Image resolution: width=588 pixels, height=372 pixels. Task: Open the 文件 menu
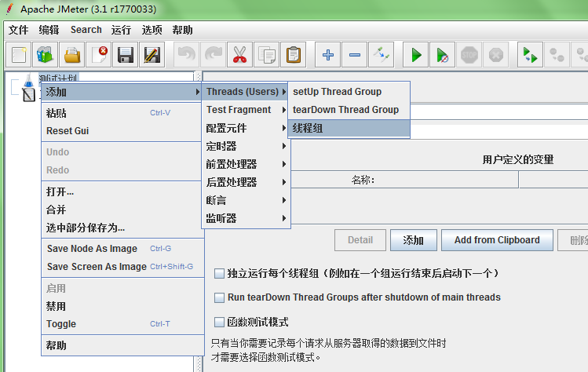tap(18, 30)
